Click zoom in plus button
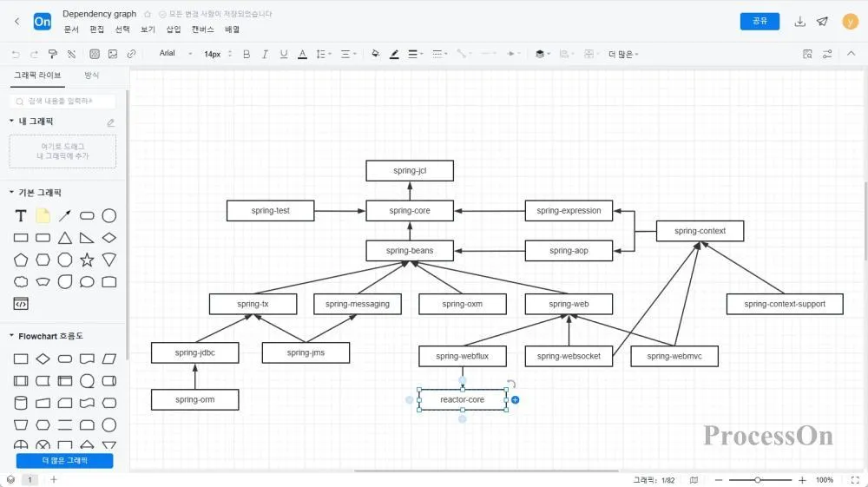This screenshot has width=868, height=487. click(x=802, y=480)
